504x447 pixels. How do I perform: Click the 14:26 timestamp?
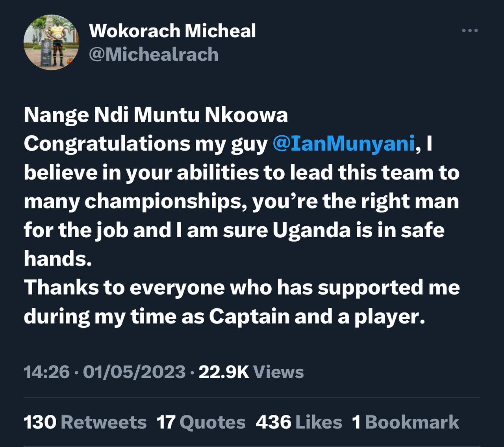click(46, 372)
